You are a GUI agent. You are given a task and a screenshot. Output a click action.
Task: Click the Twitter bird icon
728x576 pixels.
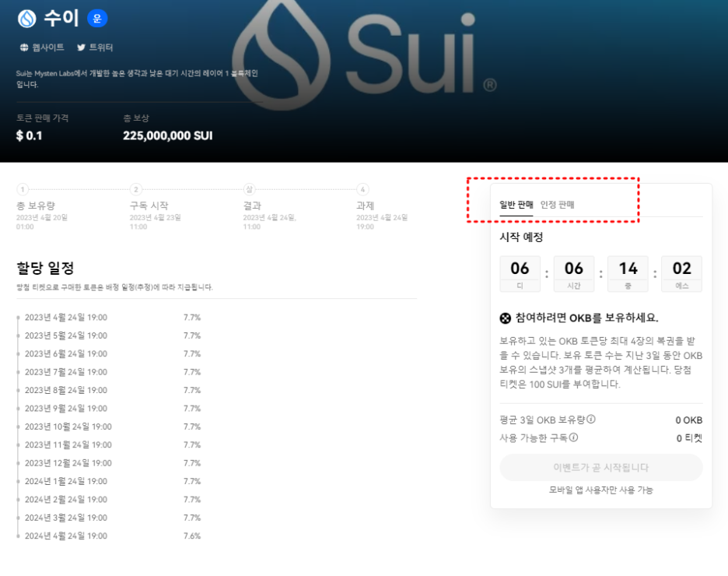pyautogui.click(x=81, y=47)
